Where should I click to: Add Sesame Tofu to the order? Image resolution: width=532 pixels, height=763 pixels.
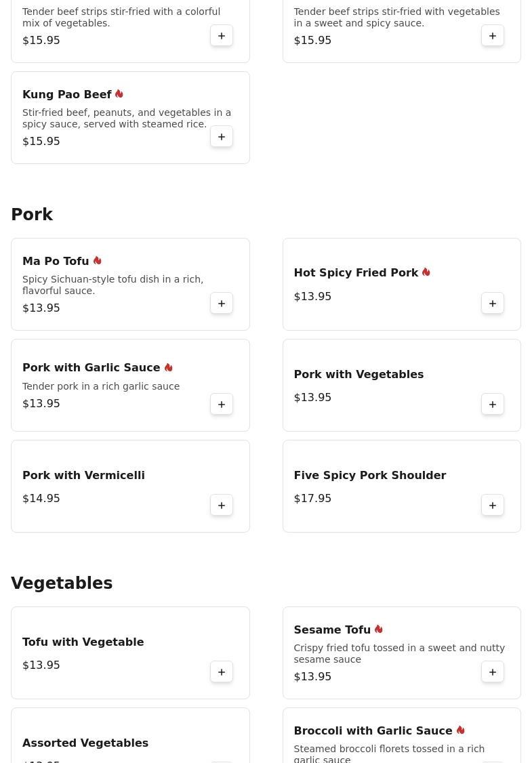[x=493, y=672]
